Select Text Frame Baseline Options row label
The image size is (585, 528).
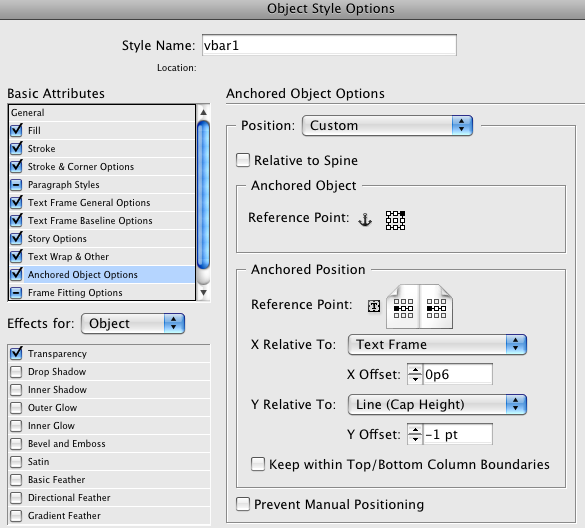pyautogui.click(x=90, y=221)
